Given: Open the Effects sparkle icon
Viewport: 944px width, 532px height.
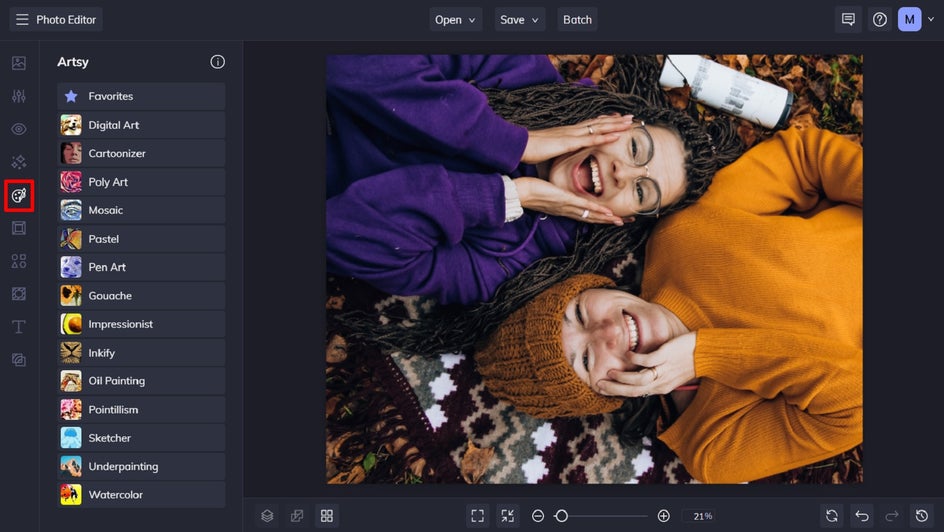Looking at the screenshot, I should [19, 161].
